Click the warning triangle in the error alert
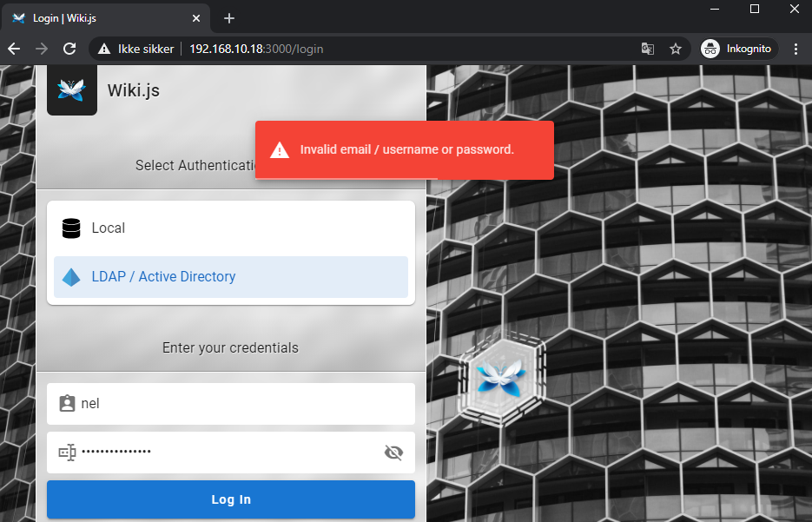 (x=279, y=149)
